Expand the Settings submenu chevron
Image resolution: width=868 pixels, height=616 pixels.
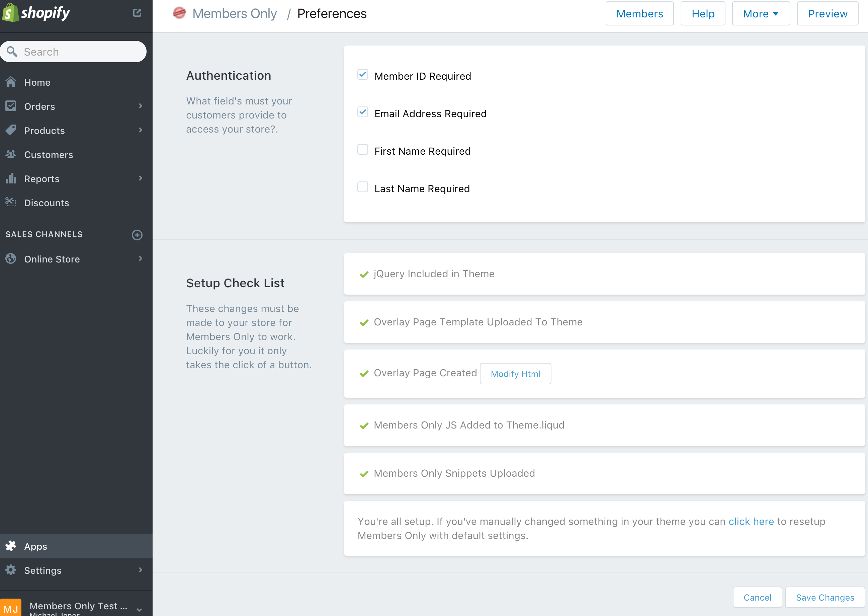point(141,570)
